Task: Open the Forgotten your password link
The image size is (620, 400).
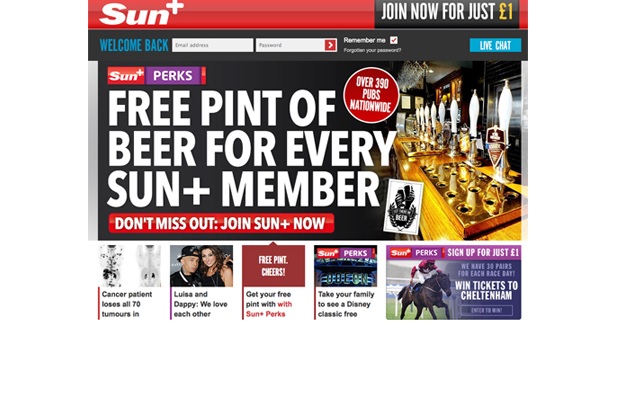Action: click(x=372, y=50)
